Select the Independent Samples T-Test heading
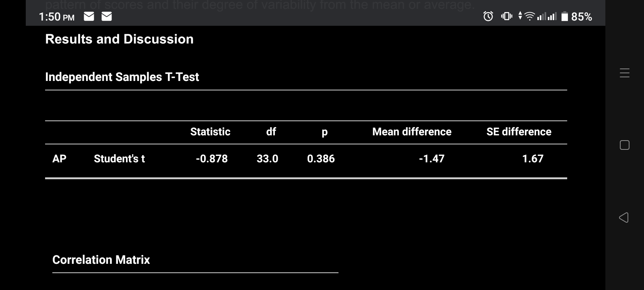 tap(122, 77)
